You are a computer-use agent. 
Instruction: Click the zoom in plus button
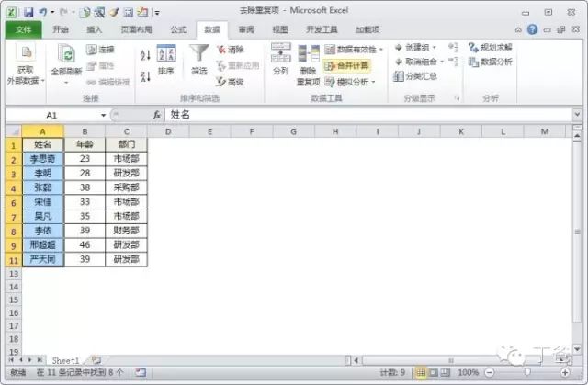point(565,372)
